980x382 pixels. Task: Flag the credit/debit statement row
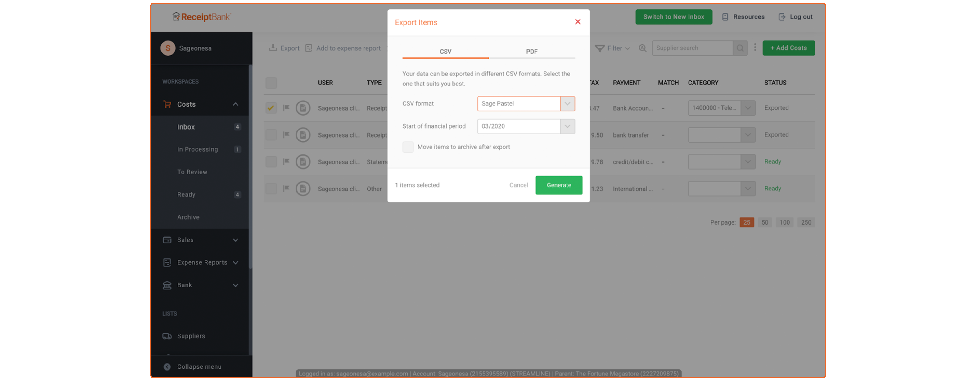tap(286, 162)
